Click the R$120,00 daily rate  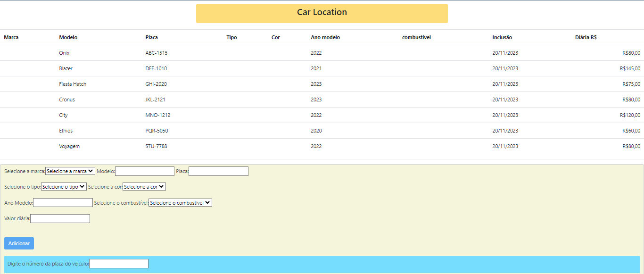(x=630, y=115)
